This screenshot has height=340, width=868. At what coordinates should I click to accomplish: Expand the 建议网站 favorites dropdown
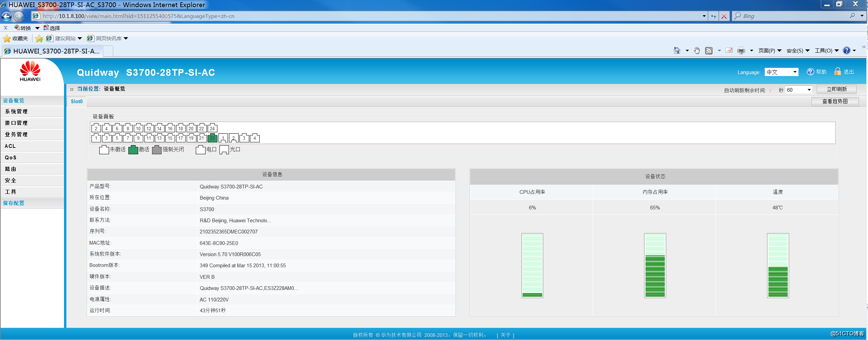click(80, 38)
